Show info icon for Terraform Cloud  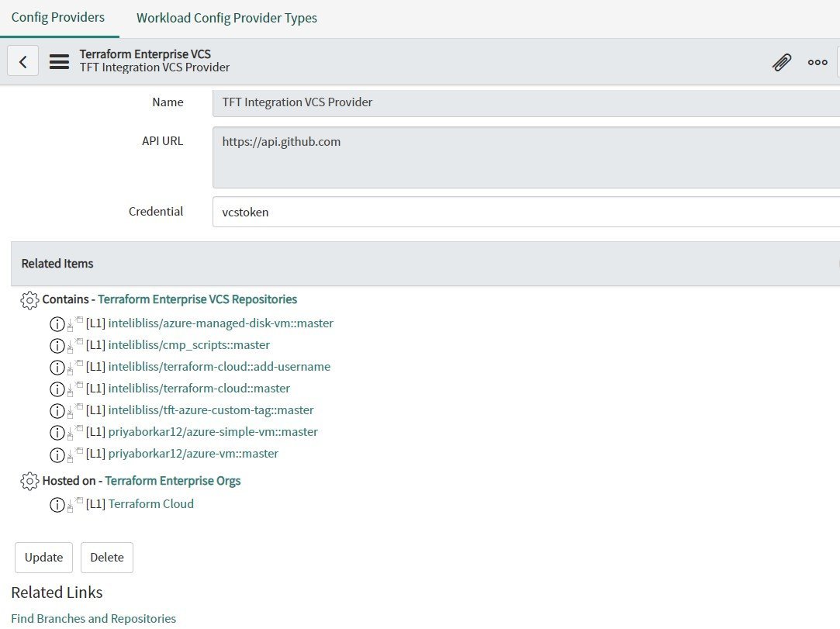pyautogui.click(x=57, y=505)
